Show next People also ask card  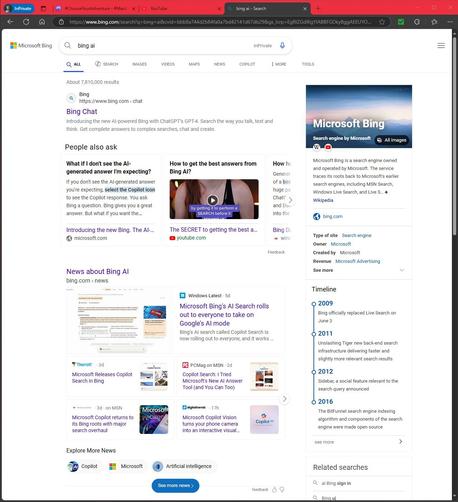tap(290, 200)
